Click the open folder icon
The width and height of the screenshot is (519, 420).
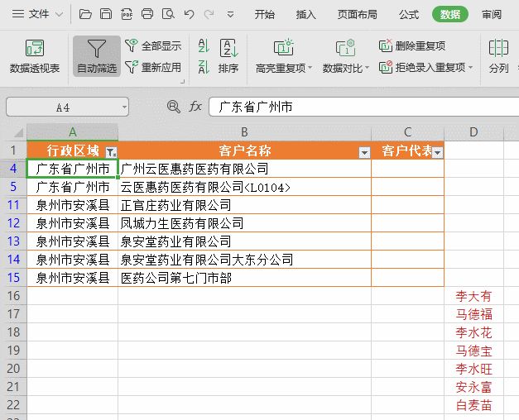point(85,14)
